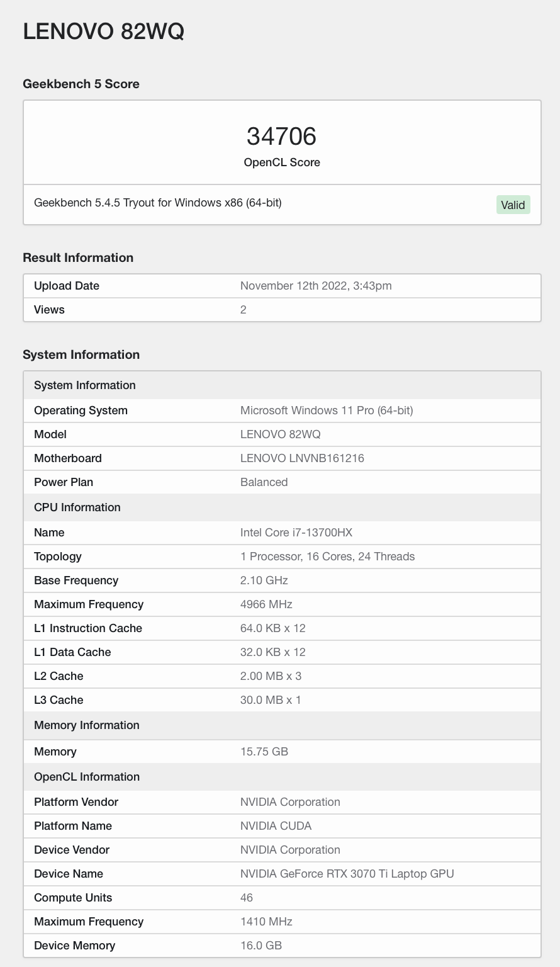Click the Result Information heading

[x=78, y=257]
